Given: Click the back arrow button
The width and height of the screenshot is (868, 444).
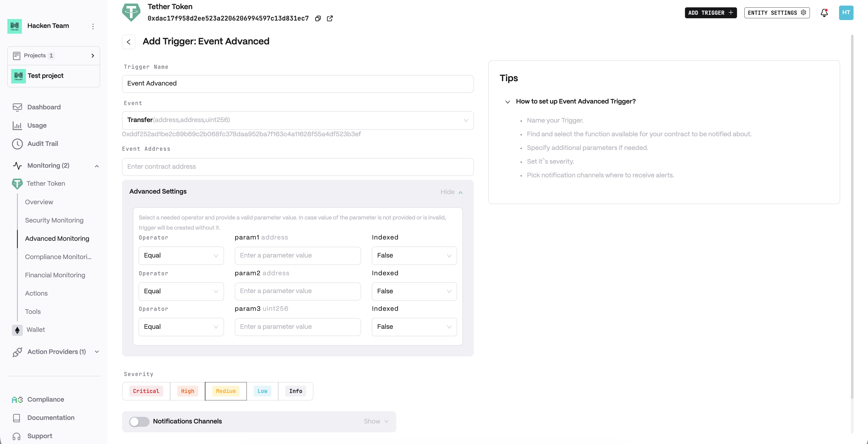Looking at the screenshot, I should pyautogui.click(x=128, y=42).
